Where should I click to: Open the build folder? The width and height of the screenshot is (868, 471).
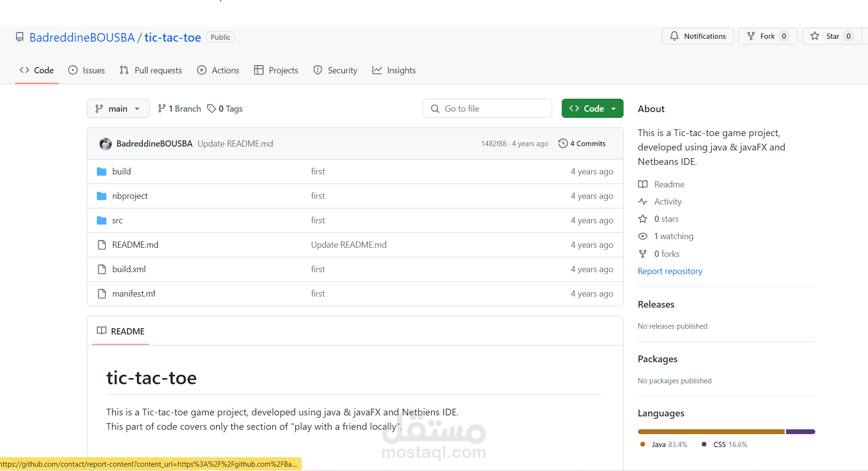click(x=122, y=172)
